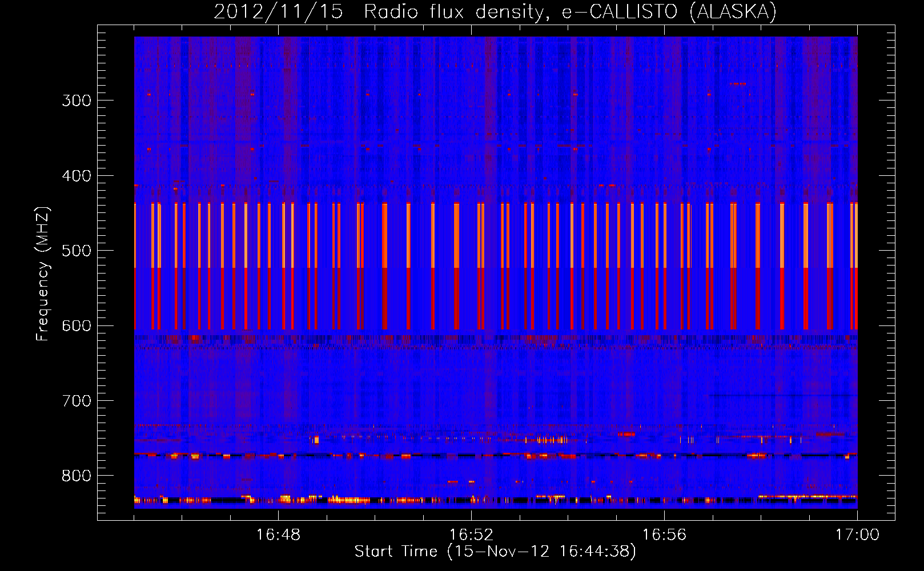The width and height of the screenshot is (924, 571).
Task: Click the 16:56 time tick label
Action: [664, 535]
